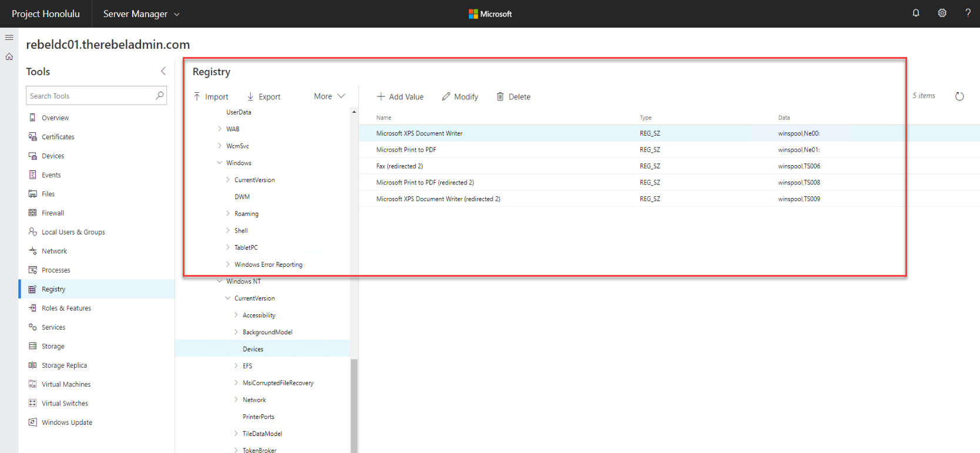This screenshot has height=453, width=980.
Task: Click the Storage Replica icon
Action: click(x=32, y=365)
